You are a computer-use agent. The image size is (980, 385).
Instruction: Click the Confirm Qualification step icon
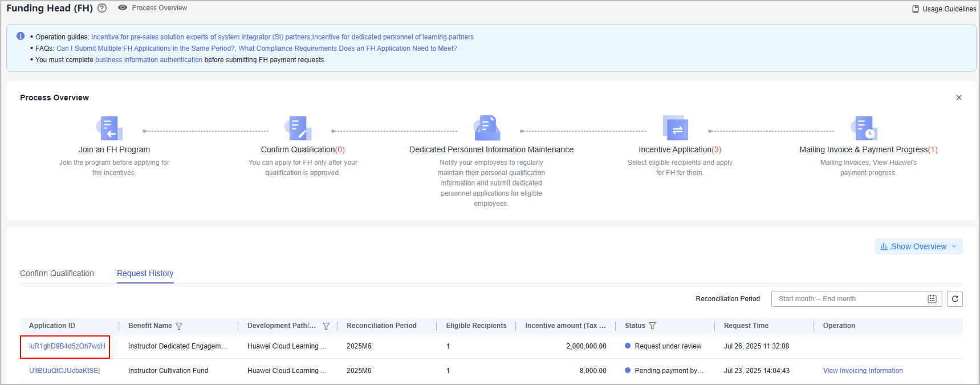pyautogui.click(x=298, y=128)
